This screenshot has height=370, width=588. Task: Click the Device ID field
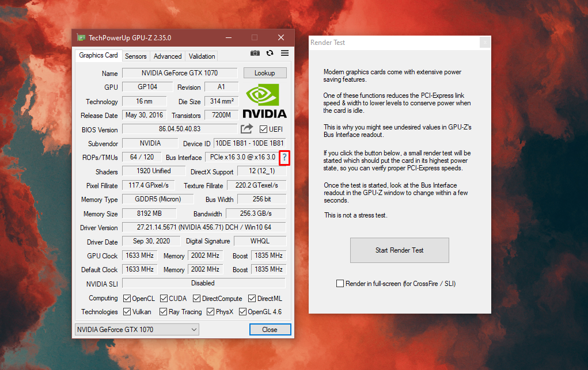[x=249, y=143]
